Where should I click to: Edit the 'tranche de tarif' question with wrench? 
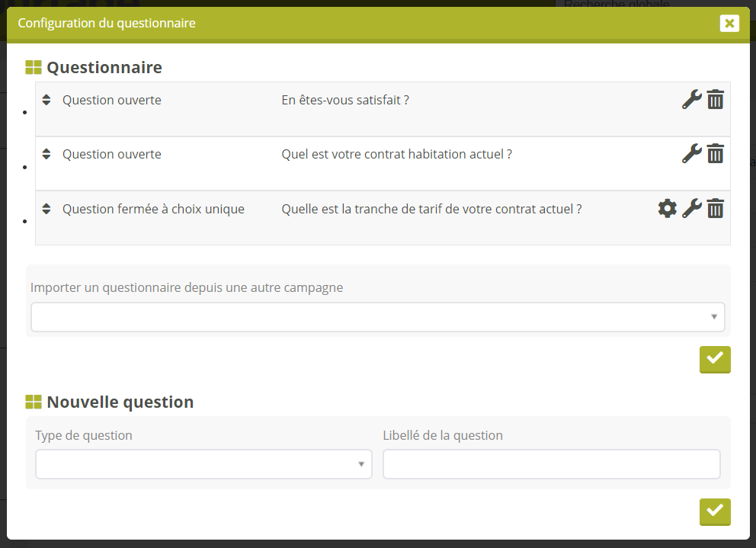(691, 209)
